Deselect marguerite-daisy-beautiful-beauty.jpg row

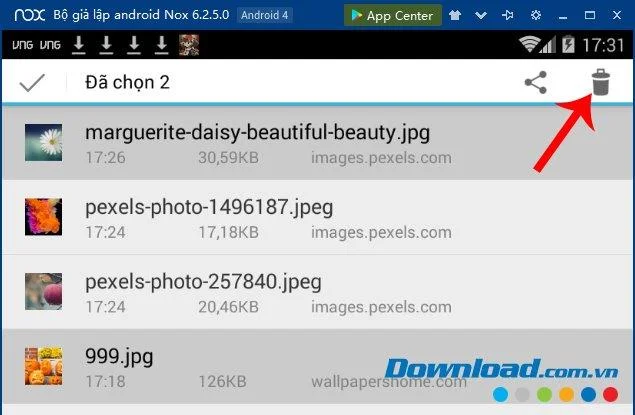[x=318, y=143]
